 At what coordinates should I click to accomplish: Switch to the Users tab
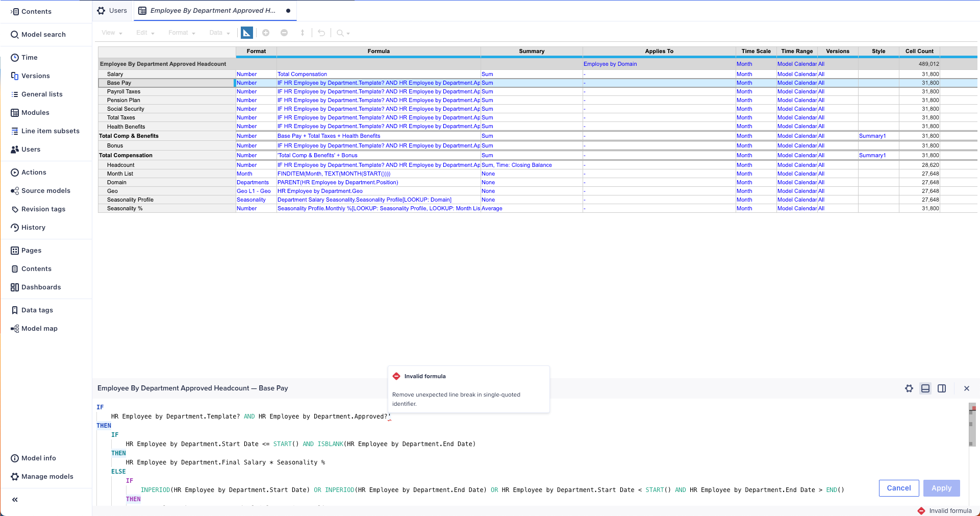111,10
